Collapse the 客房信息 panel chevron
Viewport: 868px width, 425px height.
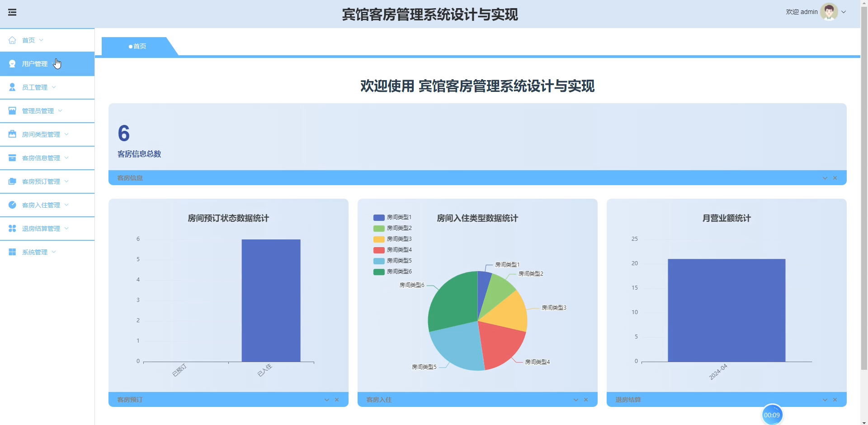coord(825,178)
